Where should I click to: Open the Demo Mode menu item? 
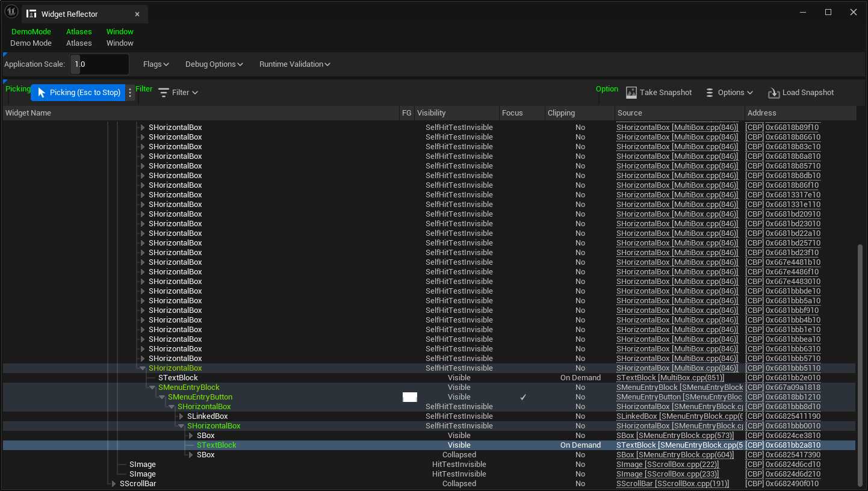(x=31, y=43)
